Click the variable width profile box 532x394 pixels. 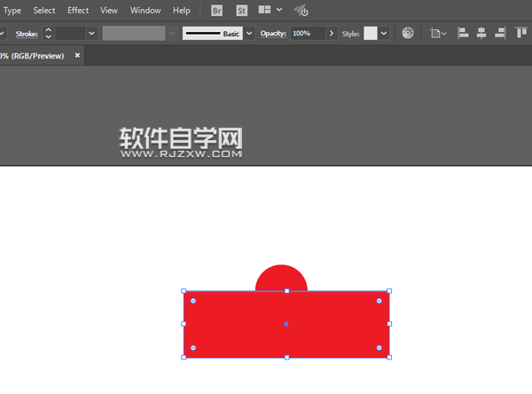[x=134, y=34]
